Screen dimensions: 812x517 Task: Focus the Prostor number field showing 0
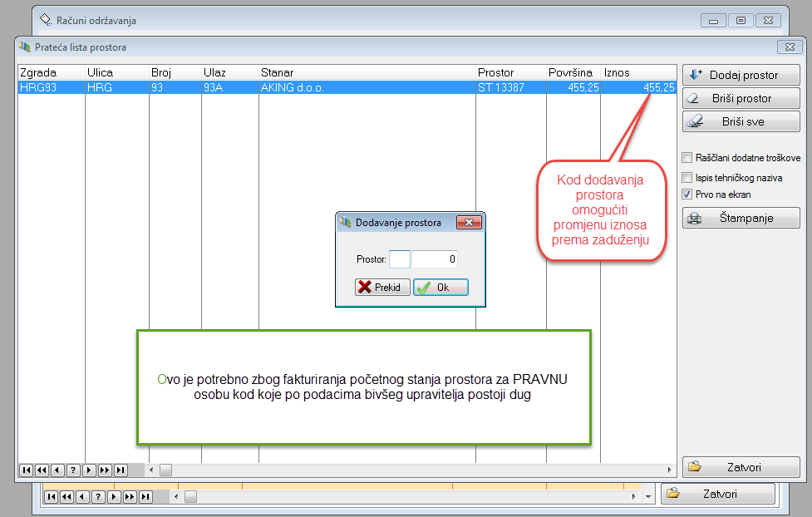tap(435, 259)
